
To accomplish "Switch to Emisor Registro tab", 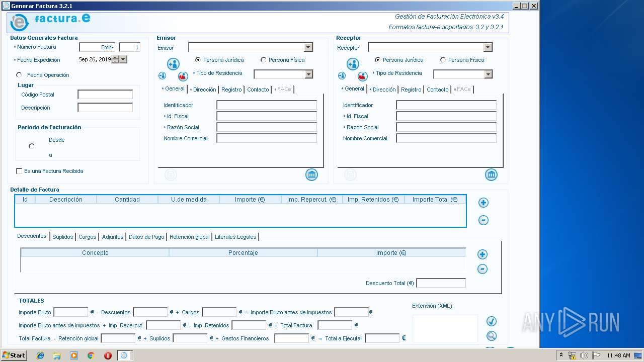I will coord(231,89).
